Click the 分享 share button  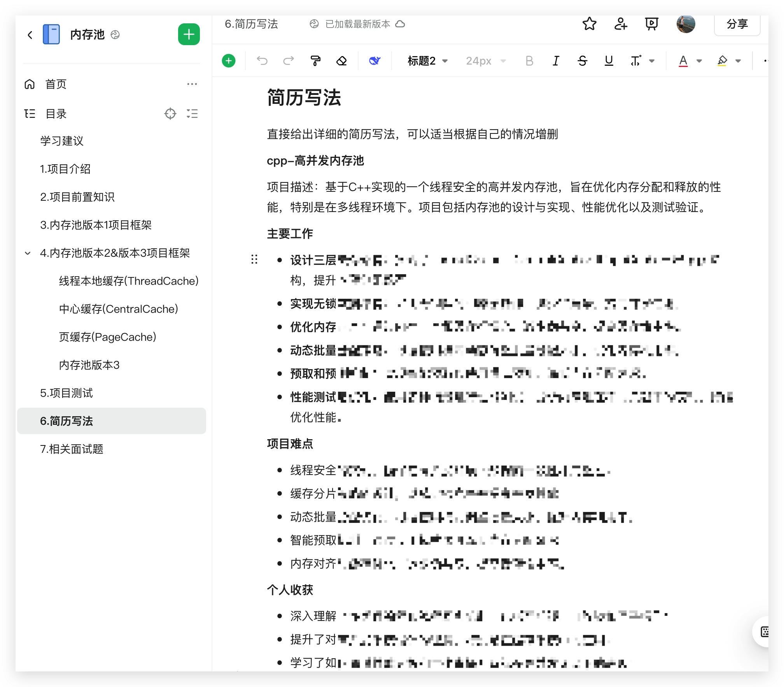pos(737,24)
